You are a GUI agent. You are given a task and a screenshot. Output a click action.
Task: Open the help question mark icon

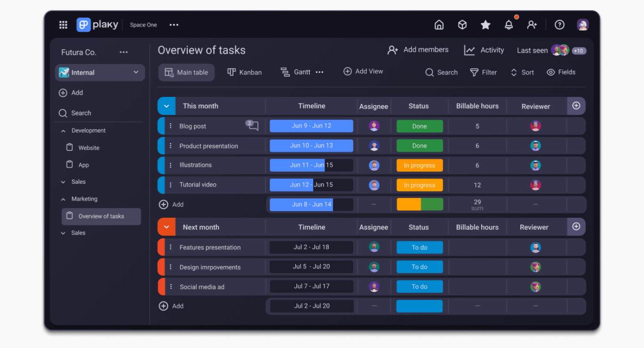tap(559, 25)
